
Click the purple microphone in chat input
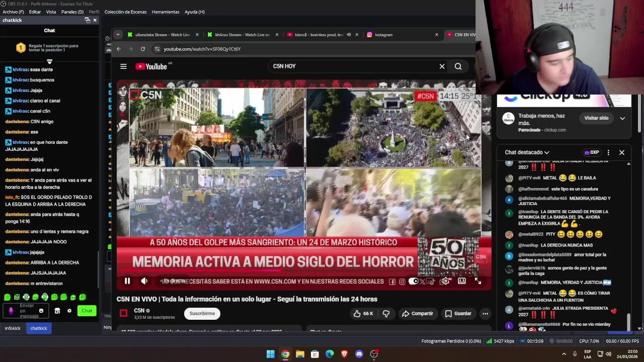pos(11,311)
